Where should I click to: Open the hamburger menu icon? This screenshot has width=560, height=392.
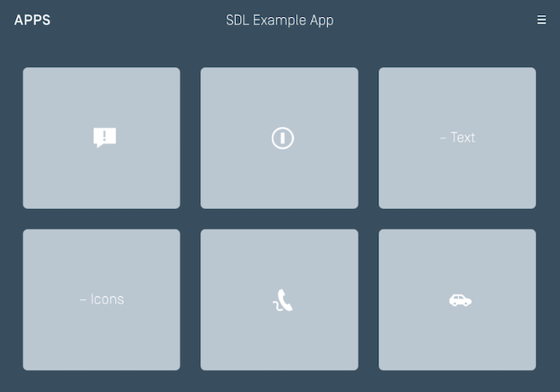click(542, 20)
